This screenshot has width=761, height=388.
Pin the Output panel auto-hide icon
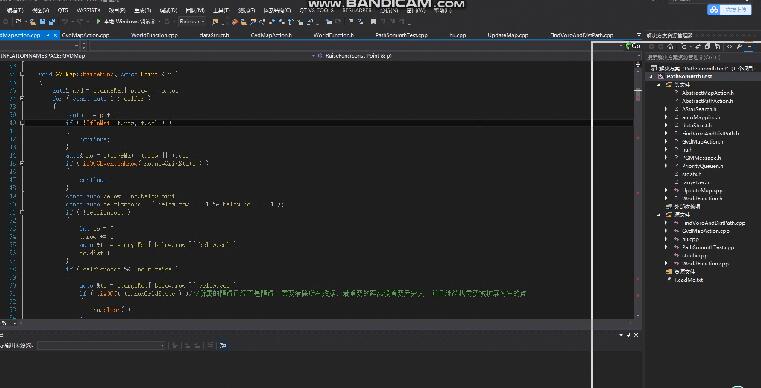tap(629, 335)
